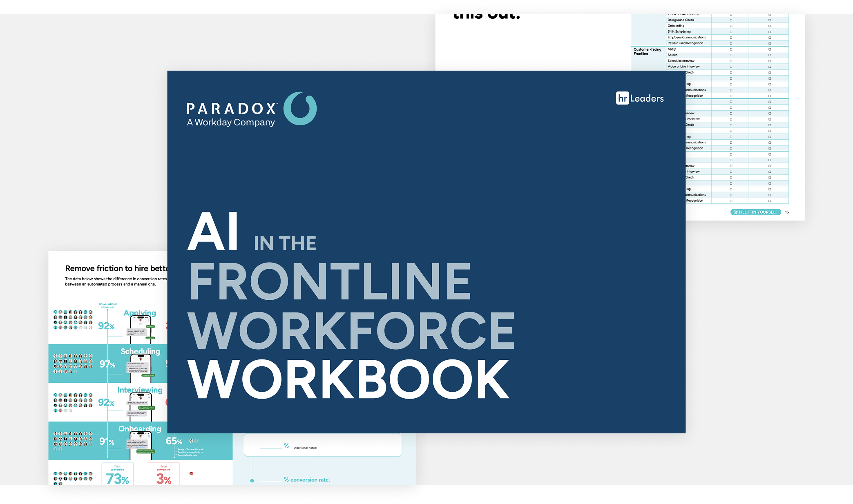Check the left box for Screen
The height and width of the screenshot is (504, 853).
pos(731,55)
